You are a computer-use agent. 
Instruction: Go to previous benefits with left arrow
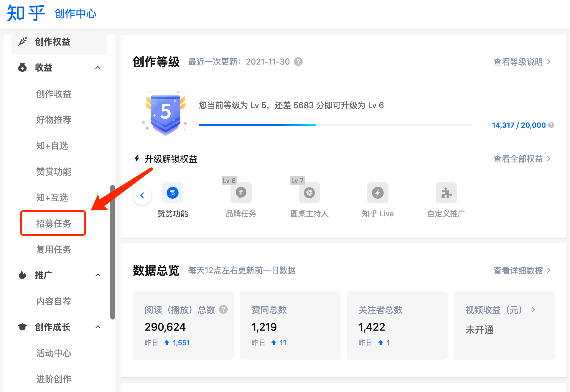pos(142,195)
